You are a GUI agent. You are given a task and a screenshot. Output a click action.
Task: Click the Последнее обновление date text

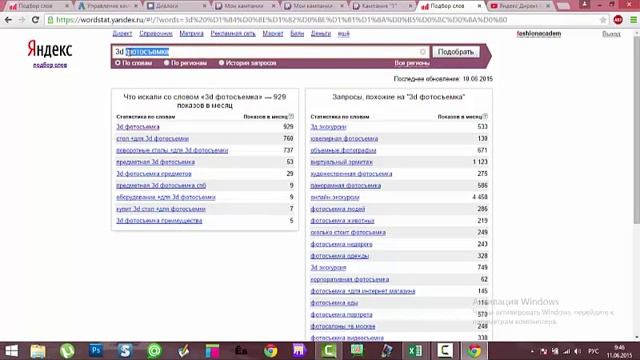[x=443, y=79]
